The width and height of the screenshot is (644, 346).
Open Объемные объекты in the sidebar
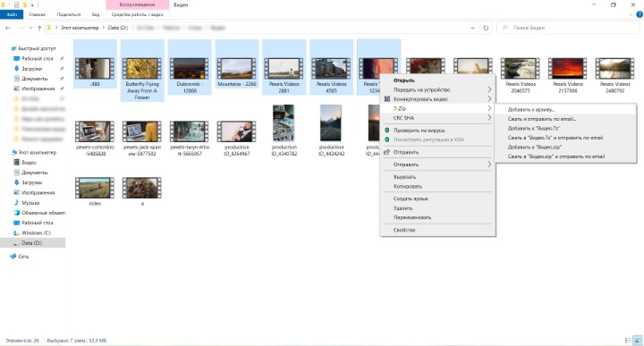(39, 213)
